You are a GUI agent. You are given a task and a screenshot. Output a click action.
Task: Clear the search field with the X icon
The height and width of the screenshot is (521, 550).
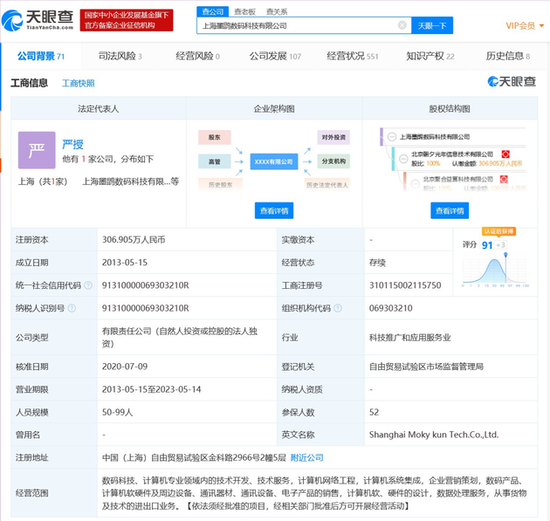click(x=402, y=25)
